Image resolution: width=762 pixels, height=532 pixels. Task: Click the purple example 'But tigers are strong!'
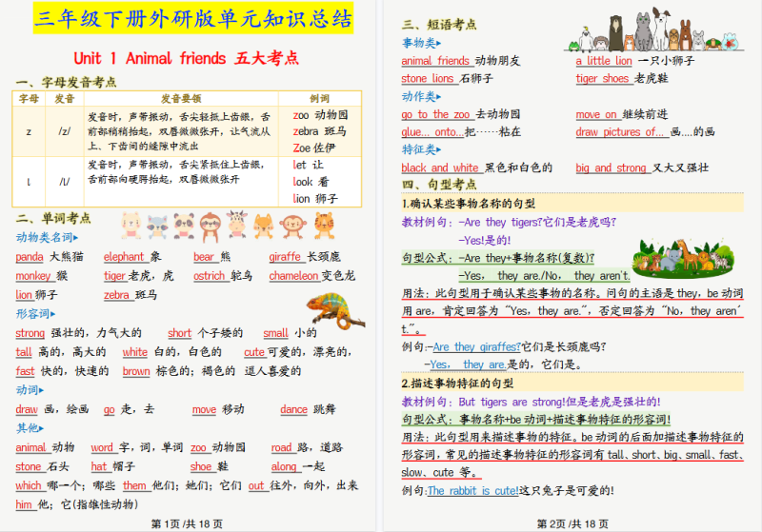click(511, 402)
